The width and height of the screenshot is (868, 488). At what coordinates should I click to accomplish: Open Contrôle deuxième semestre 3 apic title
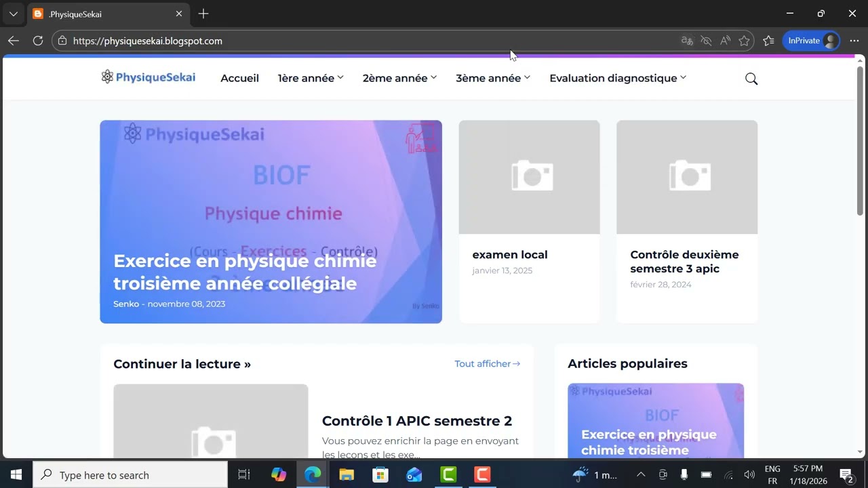pyautogui.click(x=684, y=262)
